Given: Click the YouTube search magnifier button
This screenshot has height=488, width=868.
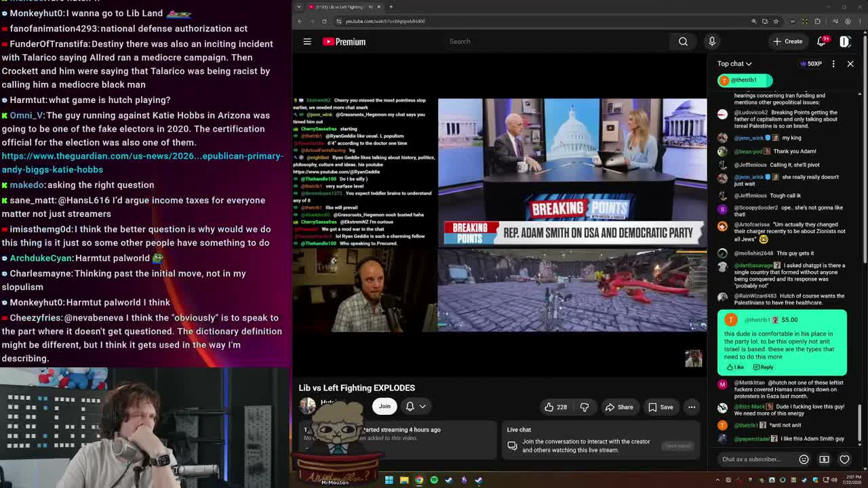Looking at the screenshot, I should (x=683, y=41).
